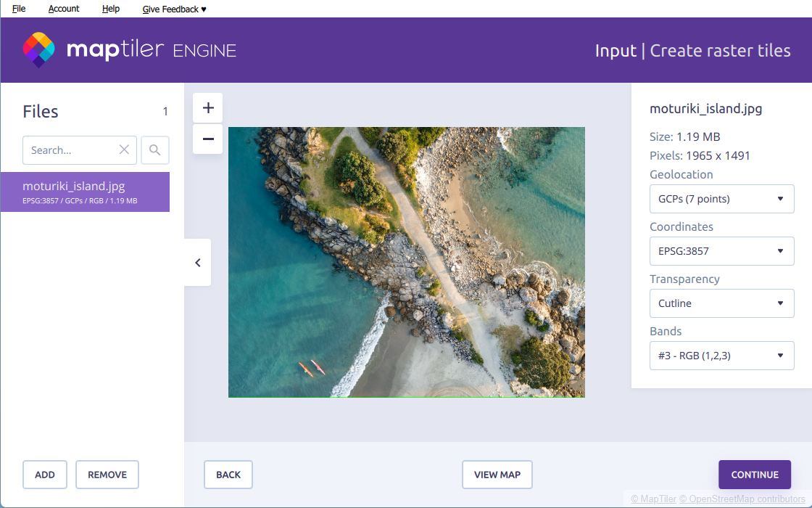Click the magnifier search icon
812x508 pixels.
pyautogui.click(x=154, y=150)
